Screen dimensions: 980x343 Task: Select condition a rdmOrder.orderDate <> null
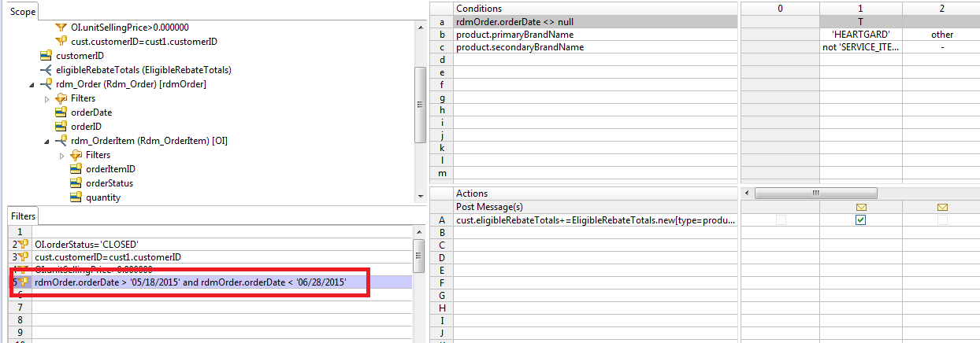click(596, 22)
